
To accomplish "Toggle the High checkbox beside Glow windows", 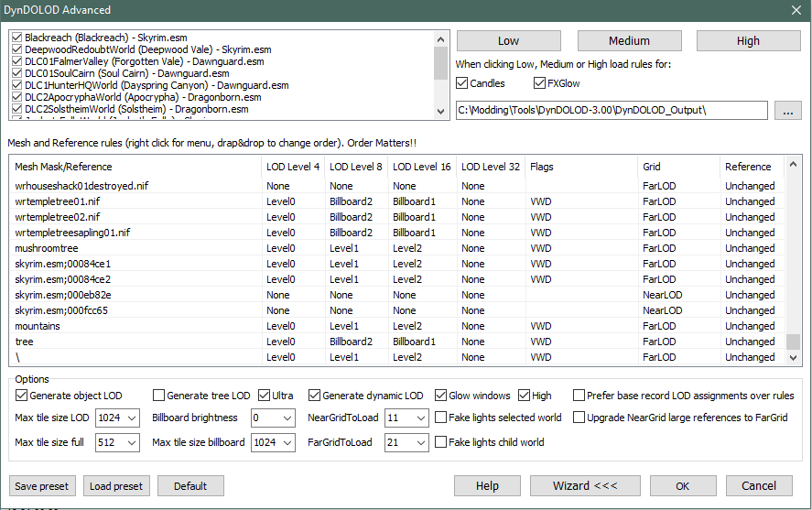I will click(x=524, y=396).
